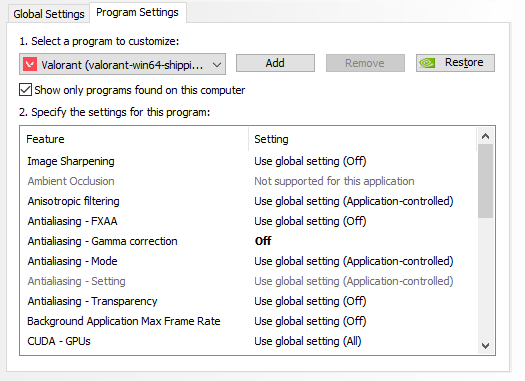Image resolution: width=525 pixels, height=381 pixels.
Task: Open the Image Sharpening setting value
Action: [310, 161]
